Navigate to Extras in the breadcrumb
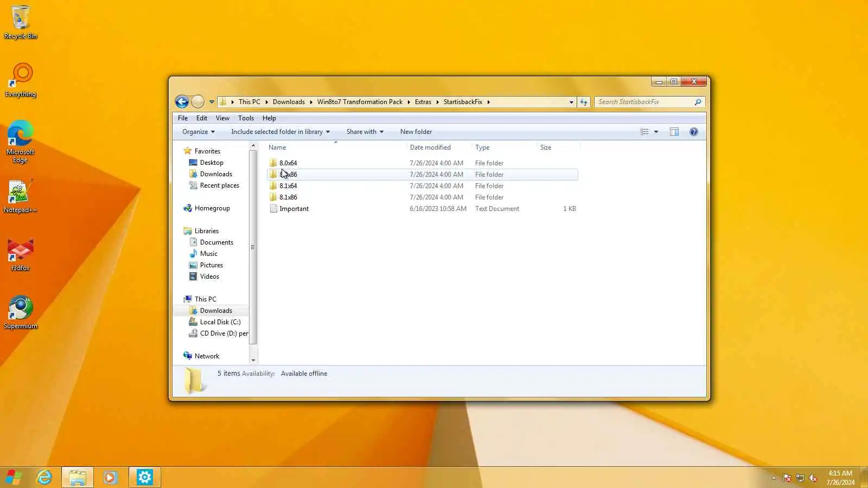Image resolution: width=868 pixels, height=488 pixels. [x=423, y=102]
